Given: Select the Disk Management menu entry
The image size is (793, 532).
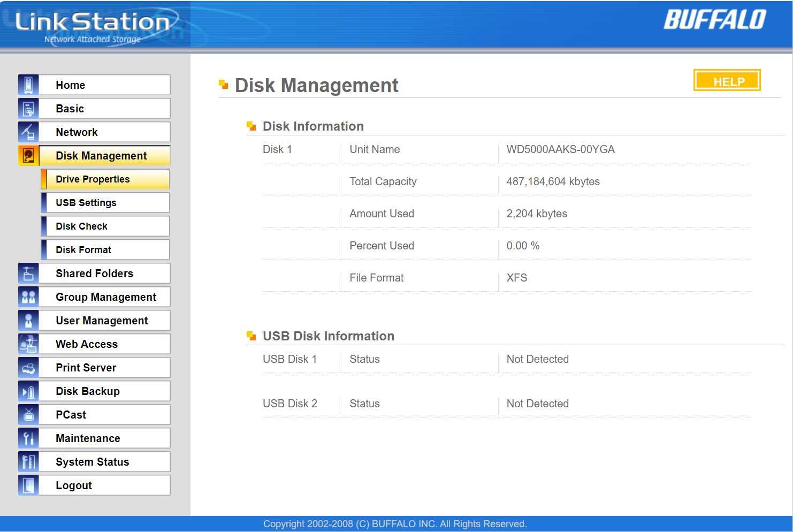Looking at the screenshot, I should pyautogui.click(x=105, y=156).
